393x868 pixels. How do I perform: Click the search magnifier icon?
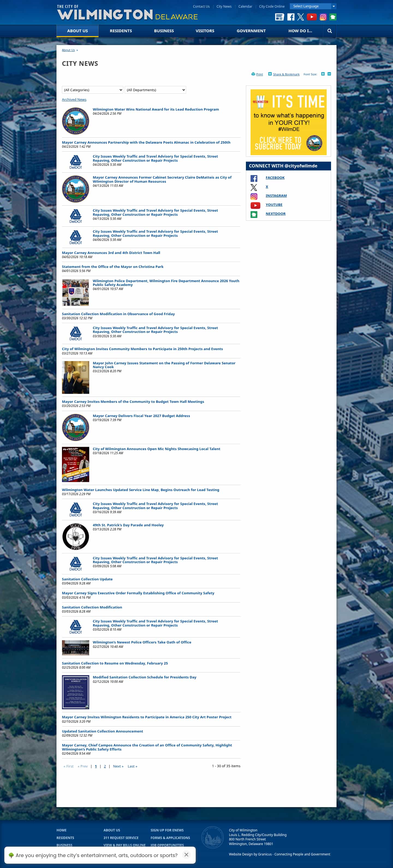coord(329,31)
